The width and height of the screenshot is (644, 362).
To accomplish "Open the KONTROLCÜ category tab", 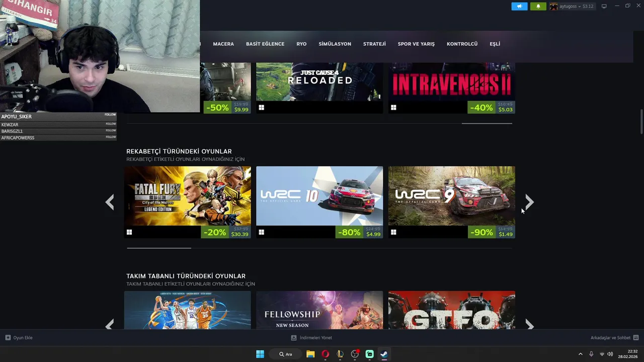I will [462, 44].
